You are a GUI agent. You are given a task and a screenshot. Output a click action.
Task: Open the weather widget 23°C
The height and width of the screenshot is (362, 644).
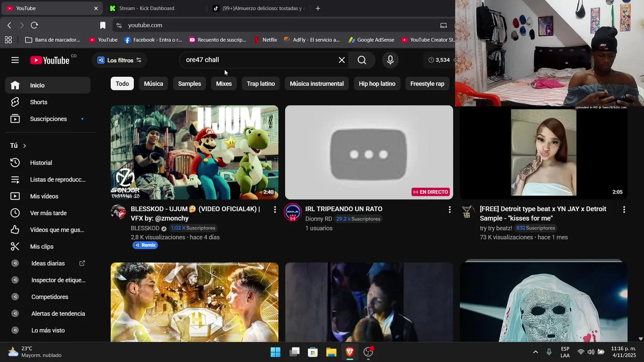tap(34, 352)
